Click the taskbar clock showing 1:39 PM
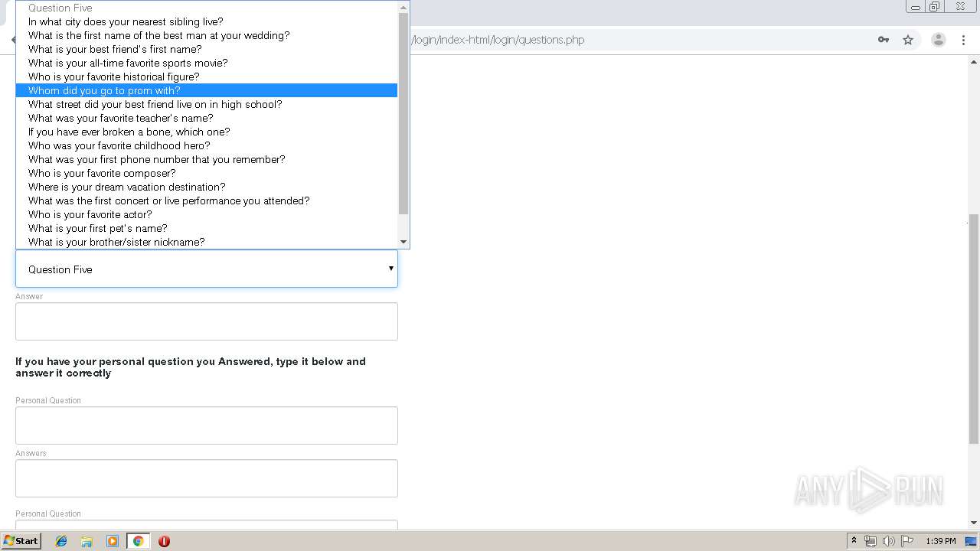 pyautogui.click(x=941, y=541)
